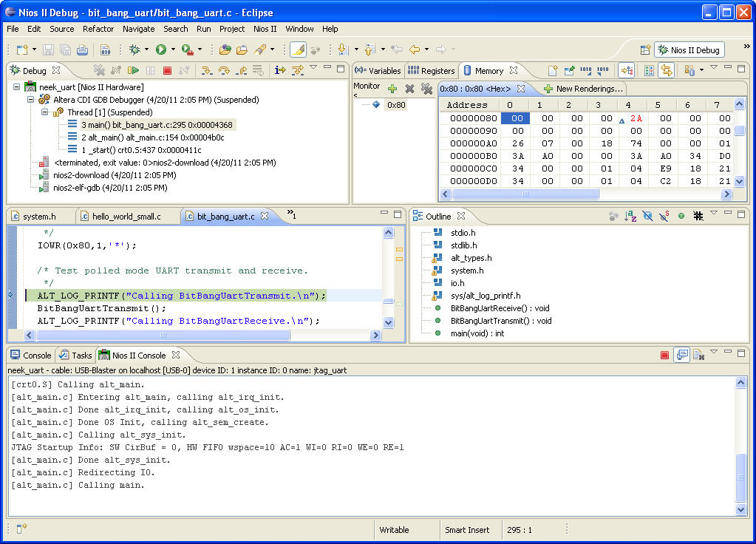Screen dimensions: 756x544
Task: Toggle Mark Occurrences highlighter in toolbar
Action: [x=298, y=50]
